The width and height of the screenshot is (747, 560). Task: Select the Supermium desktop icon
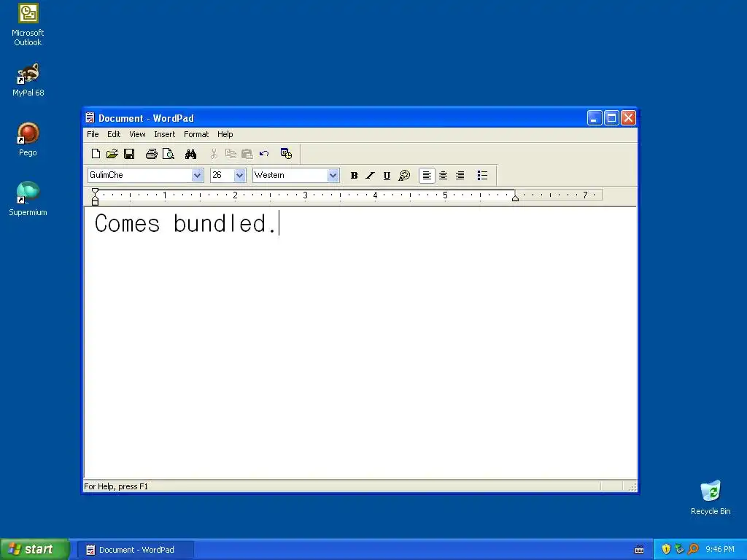click(28, 199)
